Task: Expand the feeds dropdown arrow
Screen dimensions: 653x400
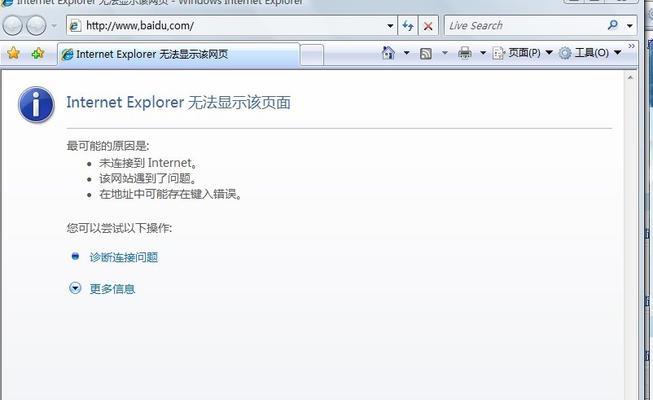Action: pyautogui.click(x=445, y=53)
